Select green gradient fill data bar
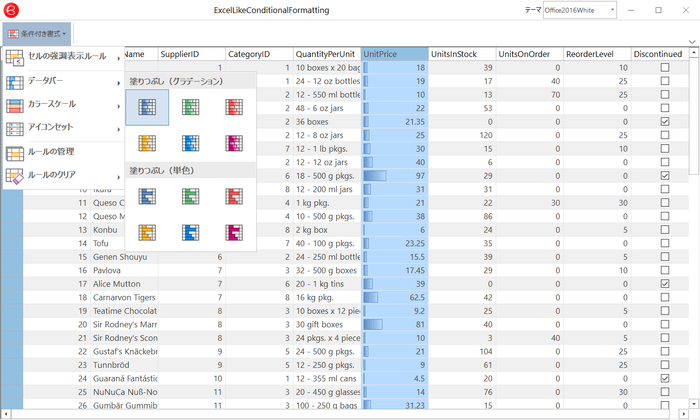The height and width of the screenshot is (420, 700). point(191,107)
